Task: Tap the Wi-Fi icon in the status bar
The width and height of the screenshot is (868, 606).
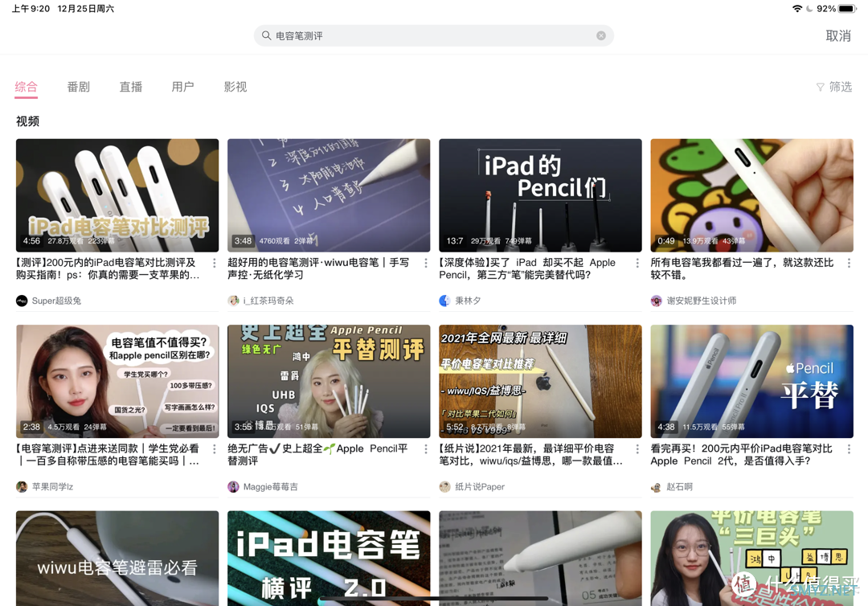Action: [797, 8]
